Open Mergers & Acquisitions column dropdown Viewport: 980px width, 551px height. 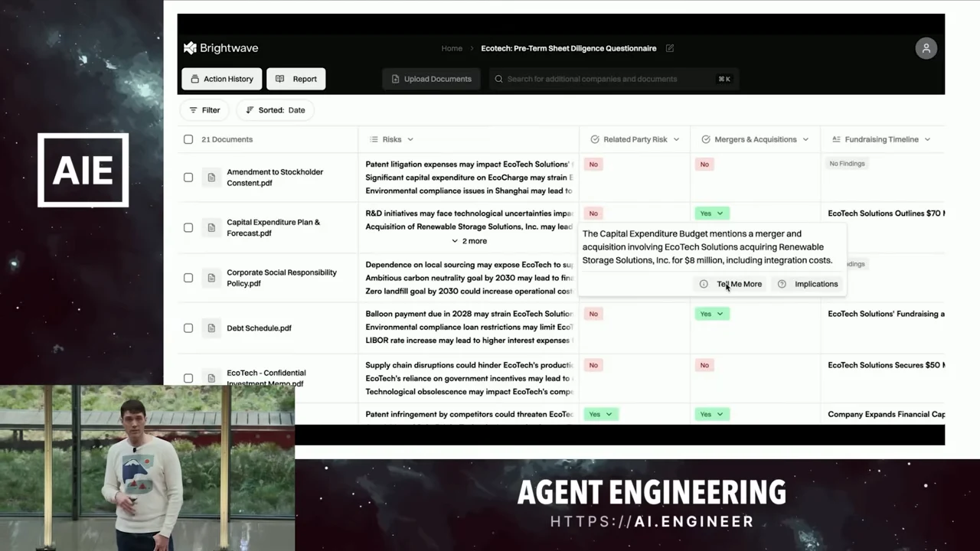805,139
